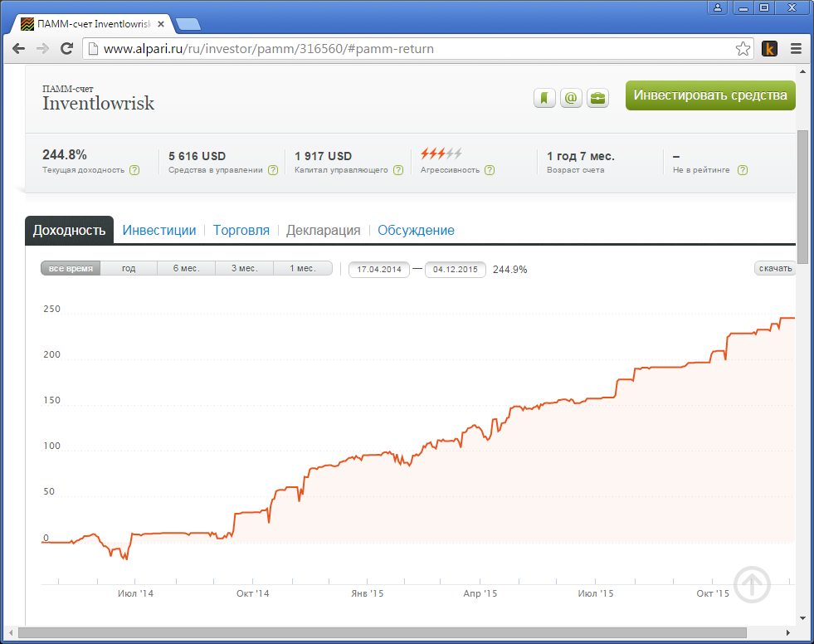Click the 100 y-axis label

coord(52,446)
